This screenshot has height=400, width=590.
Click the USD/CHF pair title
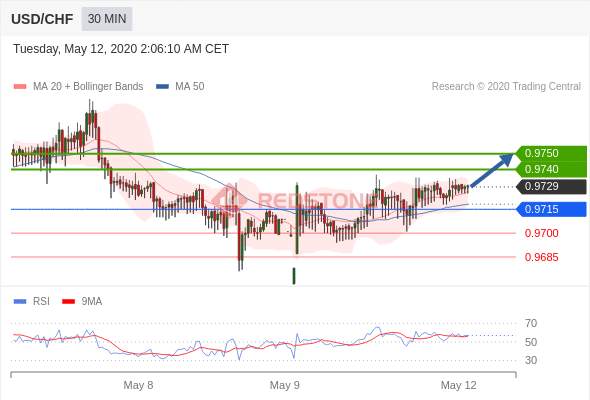(42, 19)
